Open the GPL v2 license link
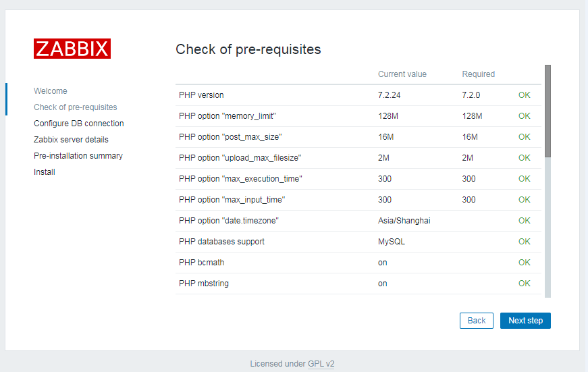 click(x=321, y=364)
